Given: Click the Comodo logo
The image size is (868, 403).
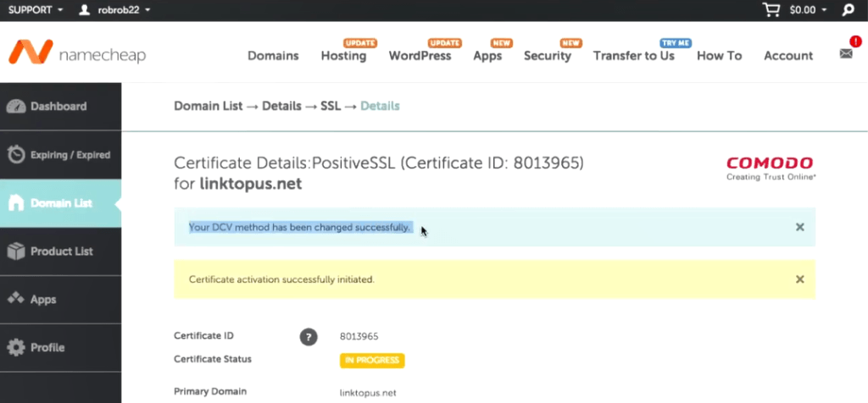Looking at the screenshot, I should tap(771, 168).
